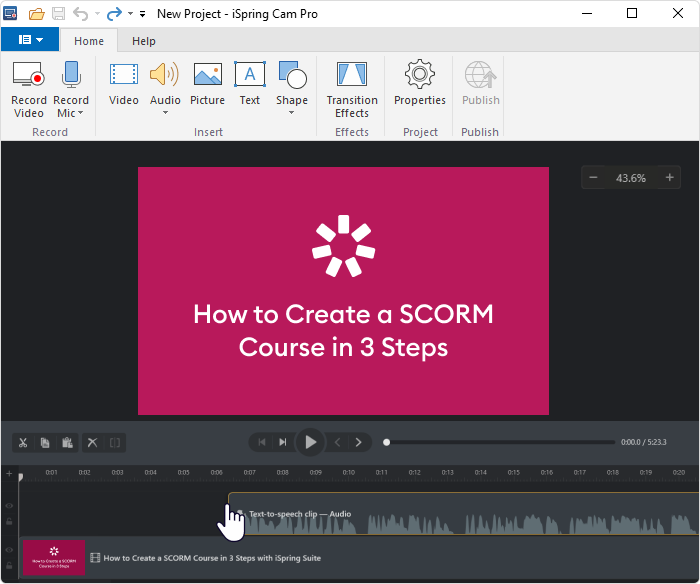Open the Undo history dropdown

pos(97,14)
